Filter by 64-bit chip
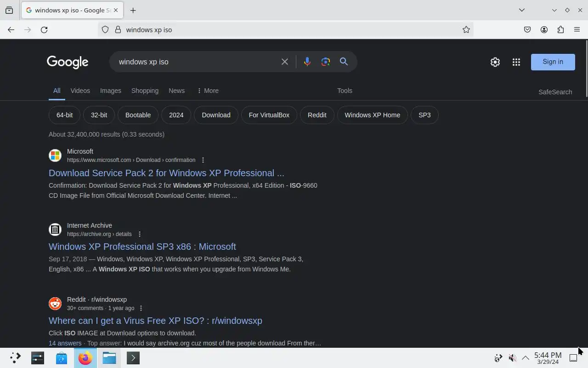The image size is (588, 368). tap(64, 115)
